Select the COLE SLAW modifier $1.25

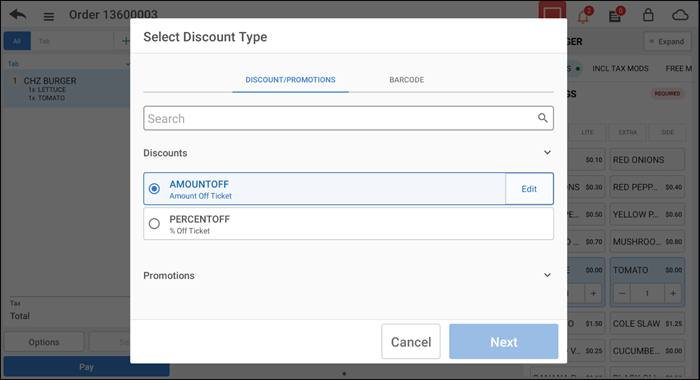647,324
